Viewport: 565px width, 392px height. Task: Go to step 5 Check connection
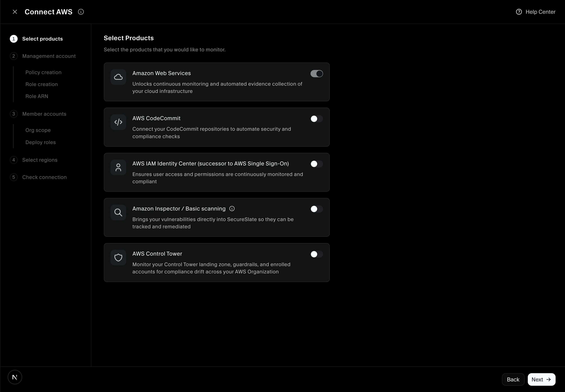pos(38,177)
